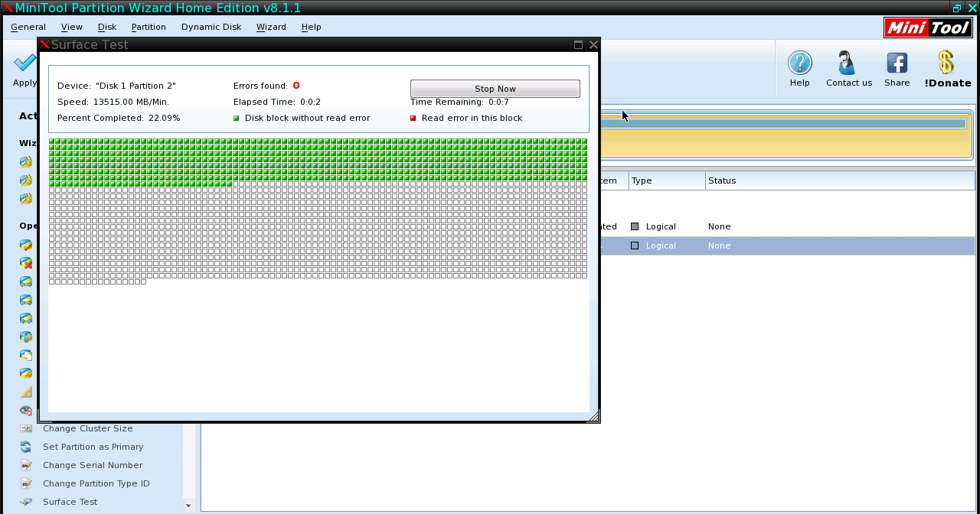The height and width of the screenshot is (514, 980).
Task: Open the Partition menu
Action: tap(149, 27)
